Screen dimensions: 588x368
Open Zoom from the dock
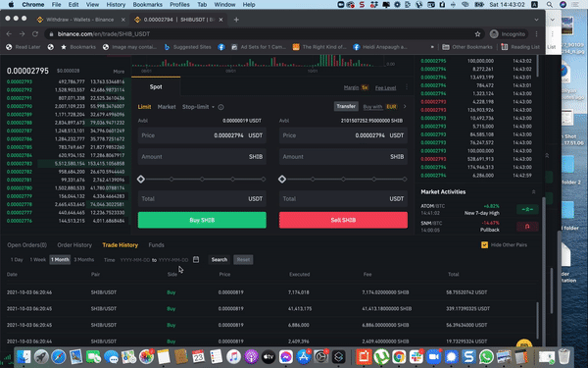433,356
